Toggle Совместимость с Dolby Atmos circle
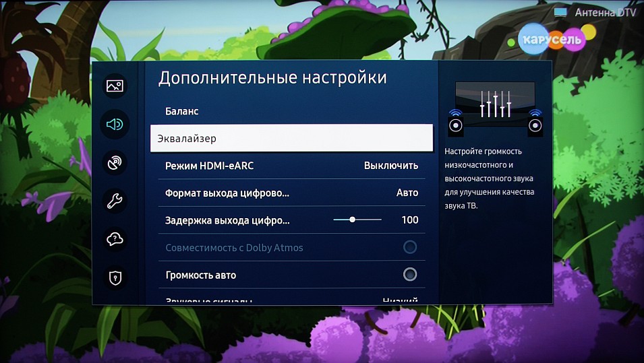This screenshot has height=363, width=644. click(x=410, y=247)
